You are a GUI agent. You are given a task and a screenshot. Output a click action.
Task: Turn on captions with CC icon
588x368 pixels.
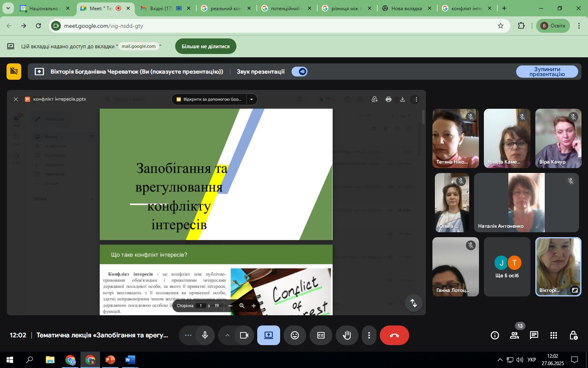pos(321,335)
